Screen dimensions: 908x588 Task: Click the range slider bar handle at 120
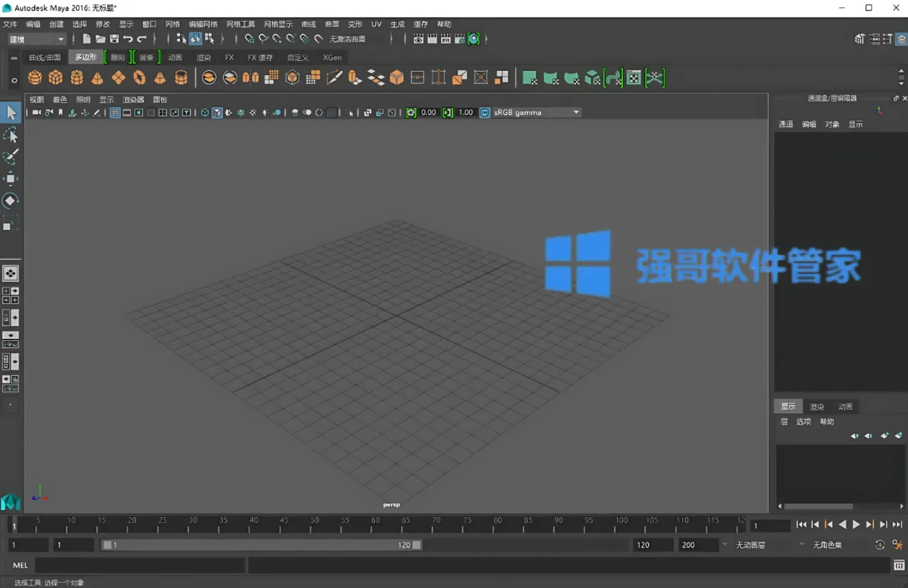417,545
